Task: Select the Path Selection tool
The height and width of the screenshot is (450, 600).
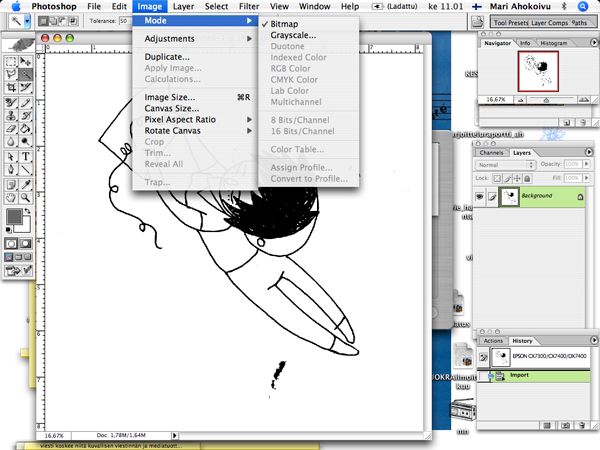Action: pos(11,157)
